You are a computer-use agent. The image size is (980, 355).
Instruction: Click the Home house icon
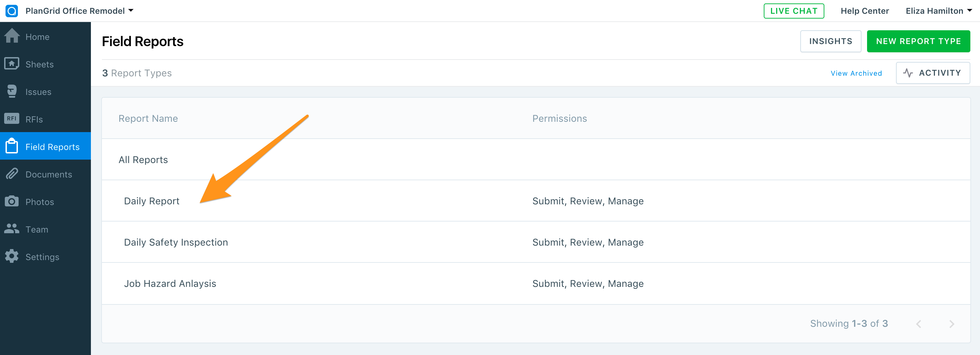[x=12, y=36]
